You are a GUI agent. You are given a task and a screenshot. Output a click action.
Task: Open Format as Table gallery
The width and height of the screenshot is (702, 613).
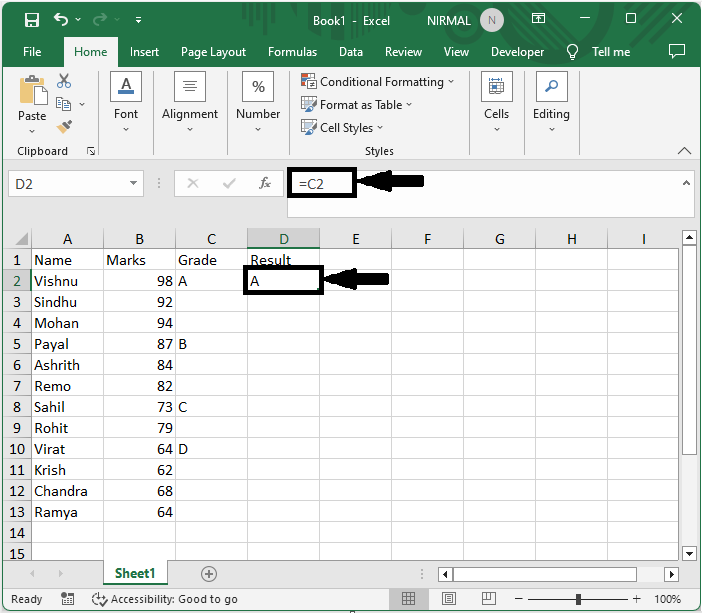(356, 105)
